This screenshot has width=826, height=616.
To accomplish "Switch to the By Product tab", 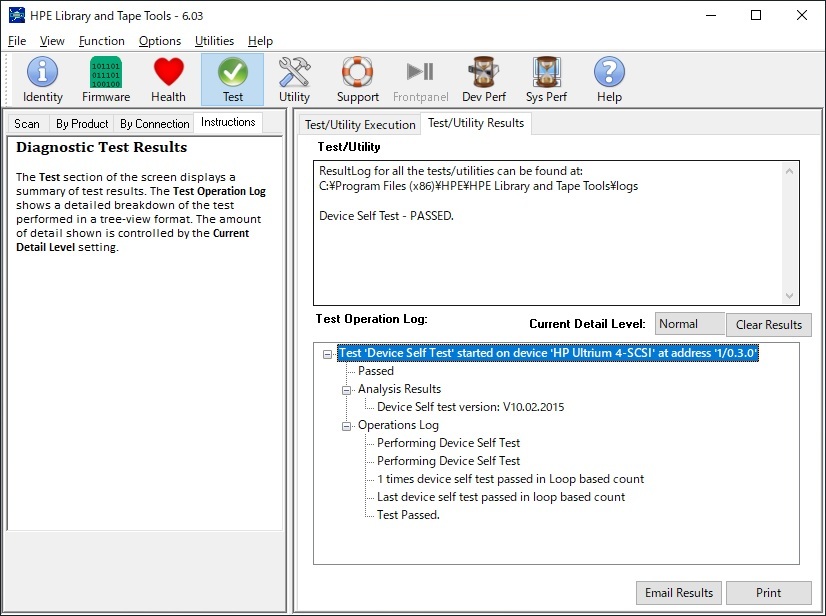I will [x=82, y=124].
